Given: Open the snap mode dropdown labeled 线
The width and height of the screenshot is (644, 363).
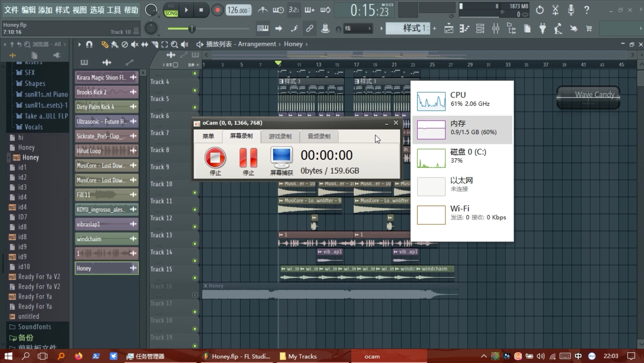Looking at the screenshot, I should tap(357, 28).
